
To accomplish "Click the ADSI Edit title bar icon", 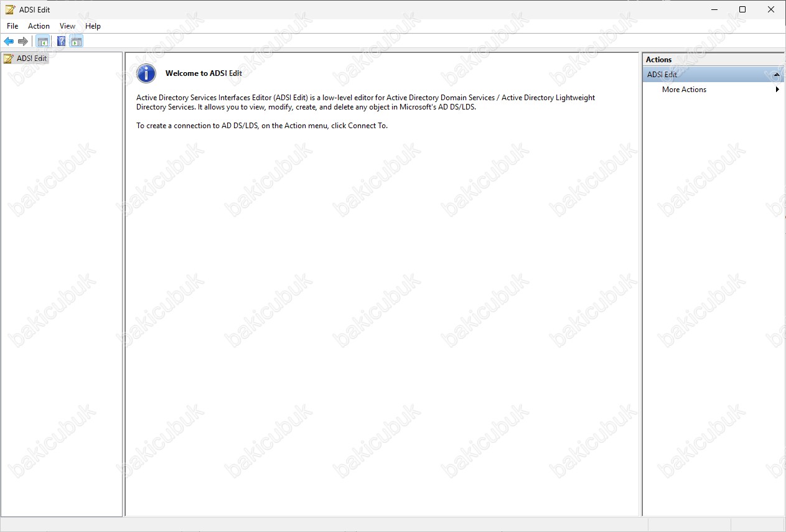I will pos(10,9).
